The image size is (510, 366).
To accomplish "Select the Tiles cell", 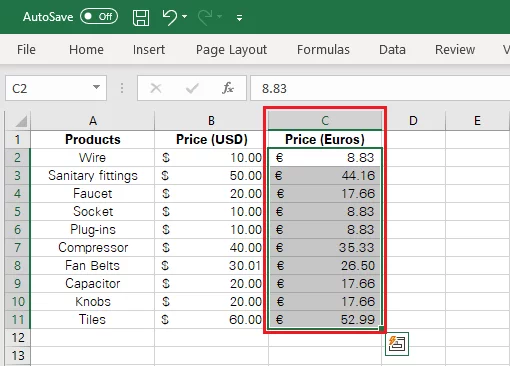I will 93,320.
